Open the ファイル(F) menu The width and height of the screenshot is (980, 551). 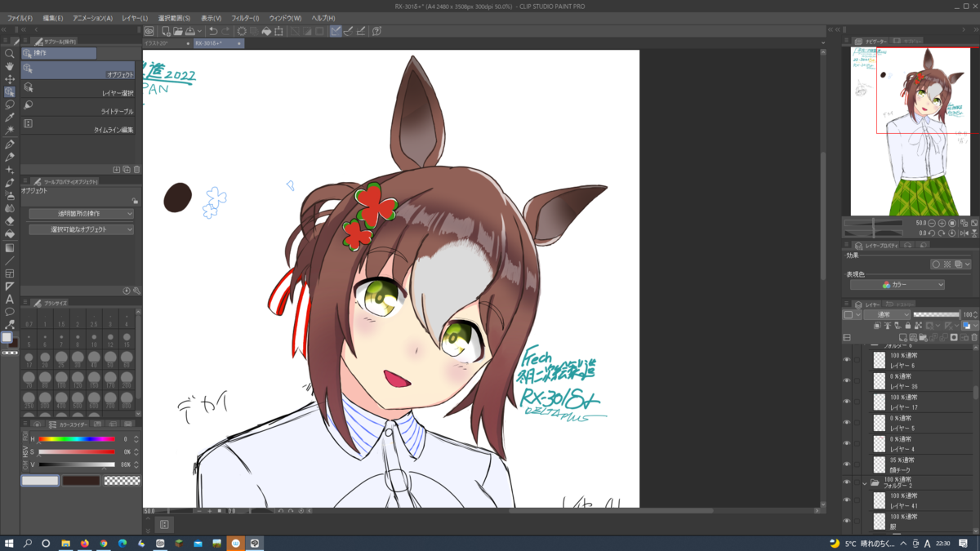[x=20, y=18]
